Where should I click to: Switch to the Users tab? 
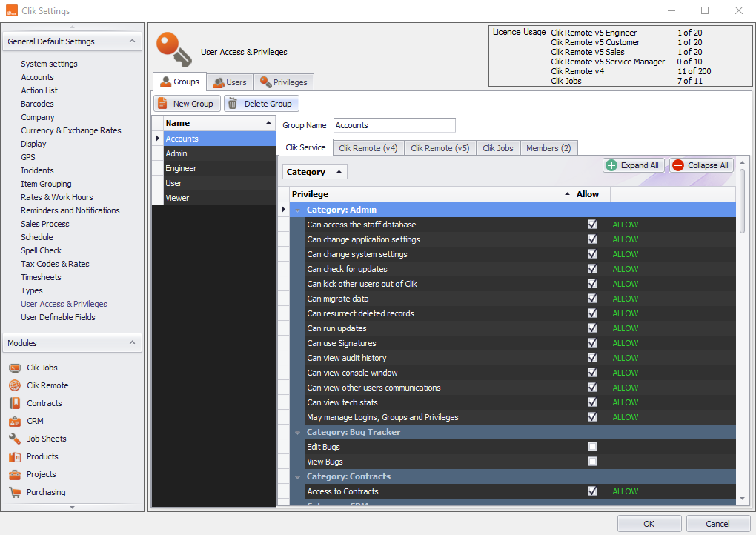(230, 82)
